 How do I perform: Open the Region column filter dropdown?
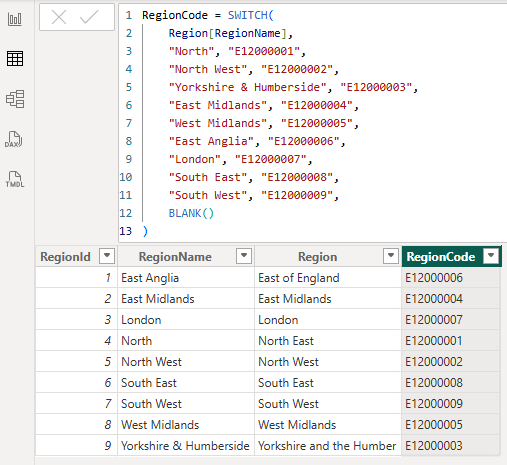point(391,256)
